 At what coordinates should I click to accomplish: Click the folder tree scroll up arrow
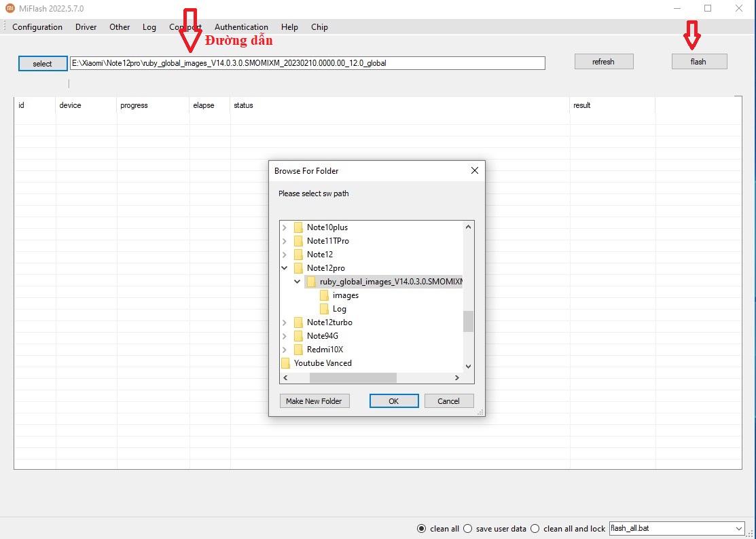(x=468, y=227)
